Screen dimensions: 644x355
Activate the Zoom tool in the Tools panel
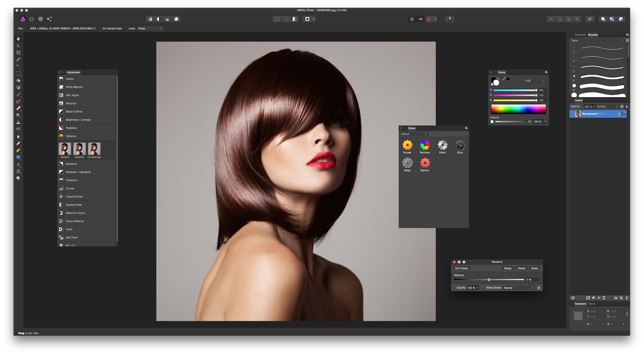pos(18,178)
